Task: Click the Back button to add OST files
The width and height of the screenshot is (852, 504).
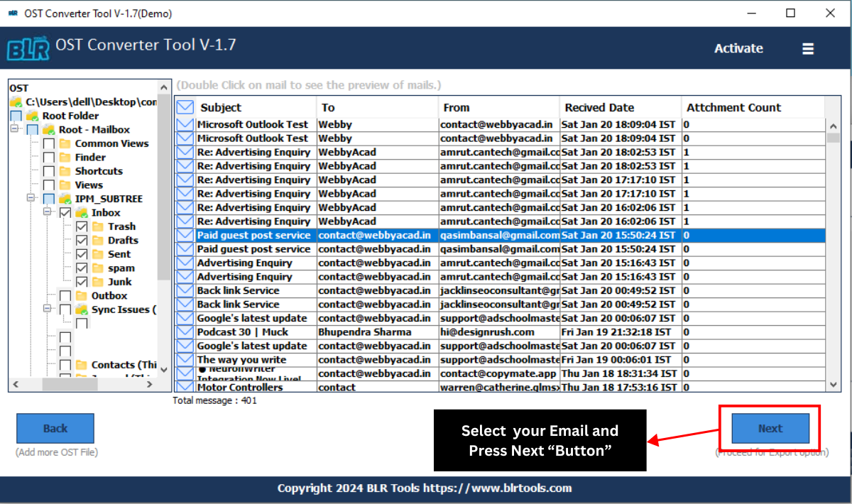Action: pyautogui.click(x=55, y=428)
